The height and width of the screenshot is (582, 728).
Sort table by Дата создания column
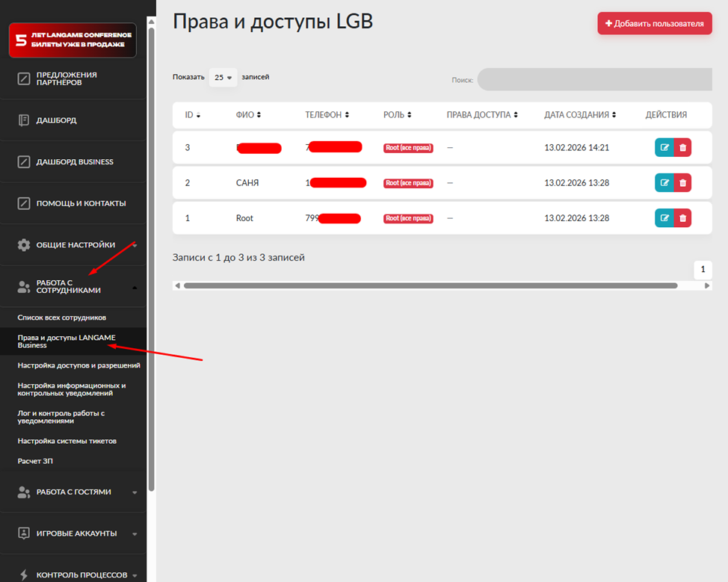coord(580,115)
